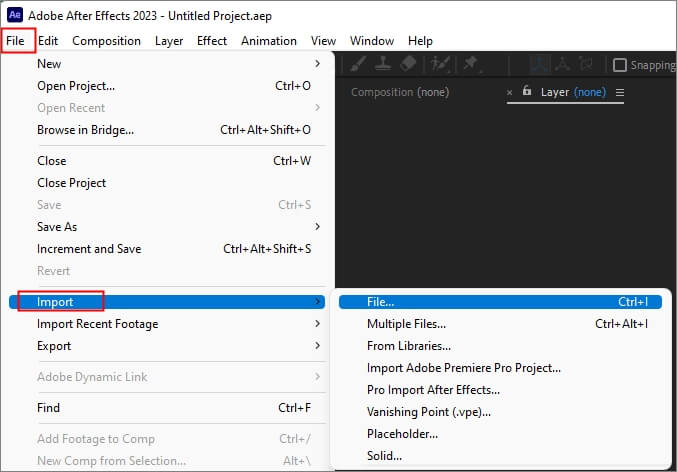Choose Import Adobe Premiere Pro Project...
The height and width of the screenshot is (472, 677).
pyautogui.click(x=500, y=368)
